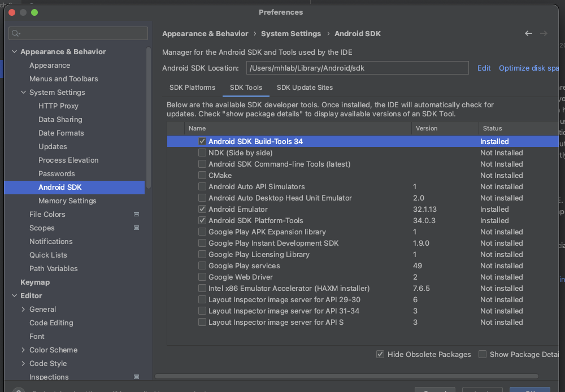Image resolution: width=565 pixels, height=392 pixels.
Task: Check Layout Inspector image server for API S
Action: (202, 322)
